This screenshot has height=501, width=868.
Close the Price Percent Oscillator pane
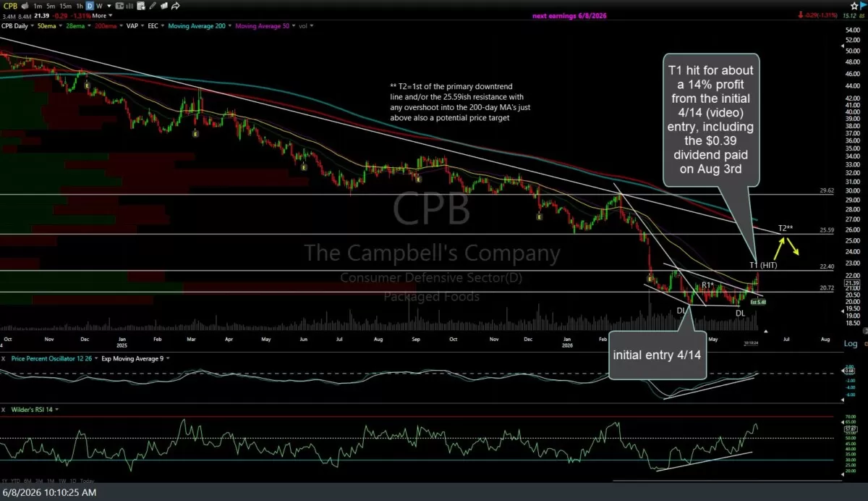[4, 358]
